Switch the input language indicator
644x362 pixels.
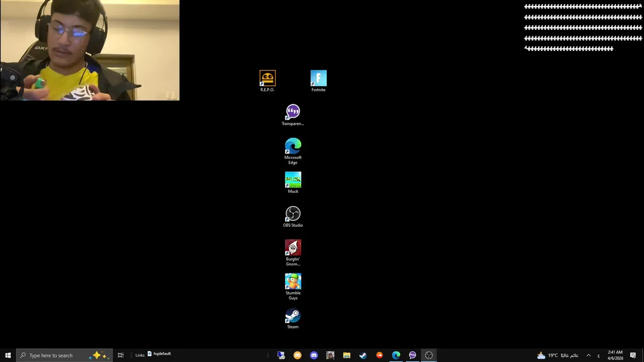[x=598, y=355]
